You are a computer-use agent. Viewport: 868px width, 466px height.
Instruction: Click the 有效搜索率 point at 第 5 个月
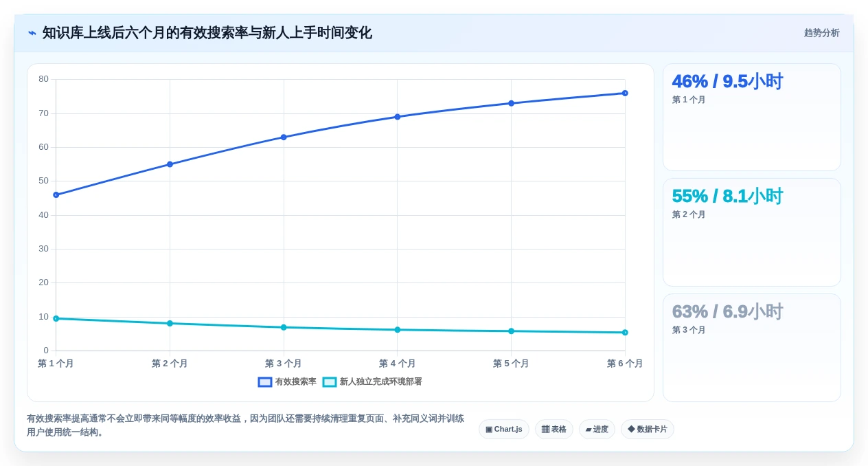[511, 104]
